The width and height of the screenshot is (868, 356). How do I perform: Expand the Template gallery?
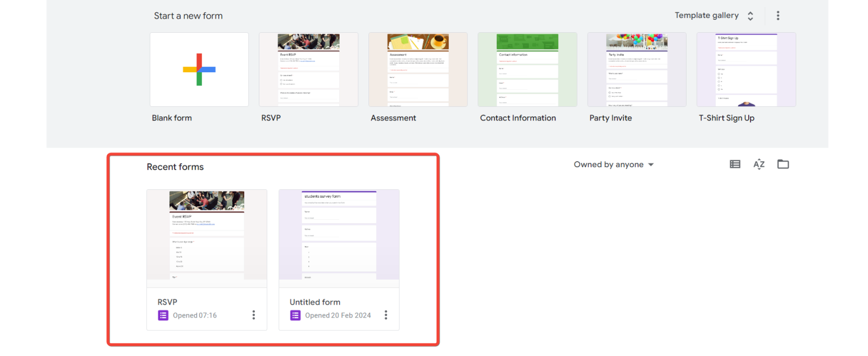714,16
